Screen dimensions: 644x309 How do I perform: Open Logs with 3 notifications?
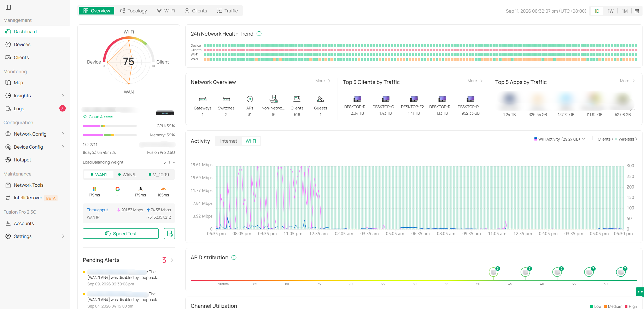coord(35,109)
